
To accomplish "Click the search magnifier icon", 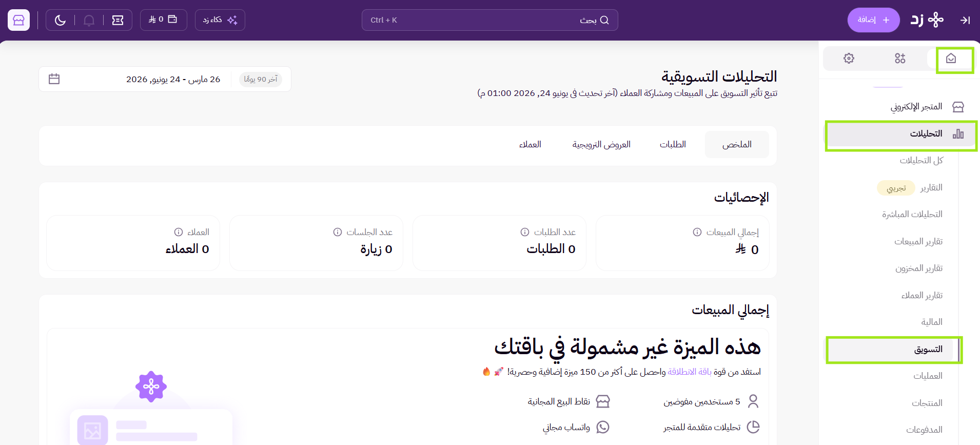I will pyautogui.click(x=604, y=20).
